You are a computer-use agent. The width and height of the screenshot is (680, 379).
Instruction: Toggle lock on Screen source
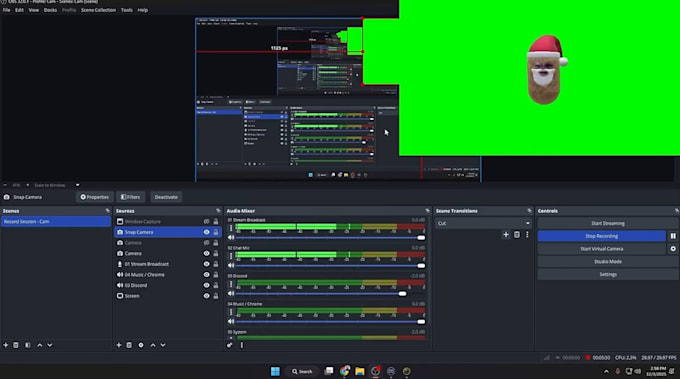click(216, 296)
